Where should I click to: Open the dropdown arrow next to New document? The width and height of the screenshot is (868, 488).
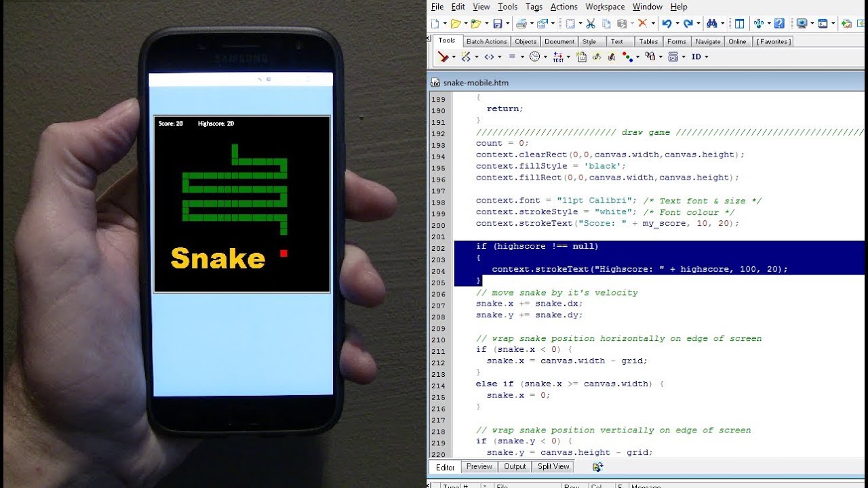point(445,24)
